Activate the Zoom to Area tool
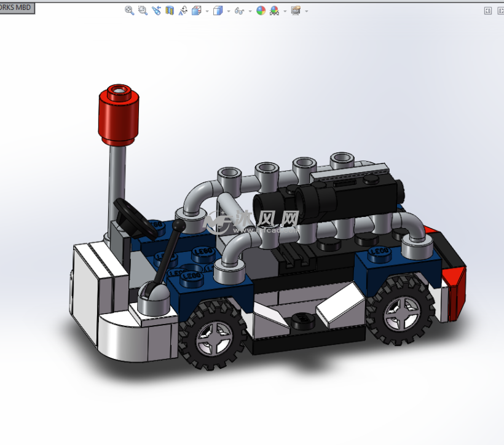Screen dimensions: 504x445 (143, 10)
